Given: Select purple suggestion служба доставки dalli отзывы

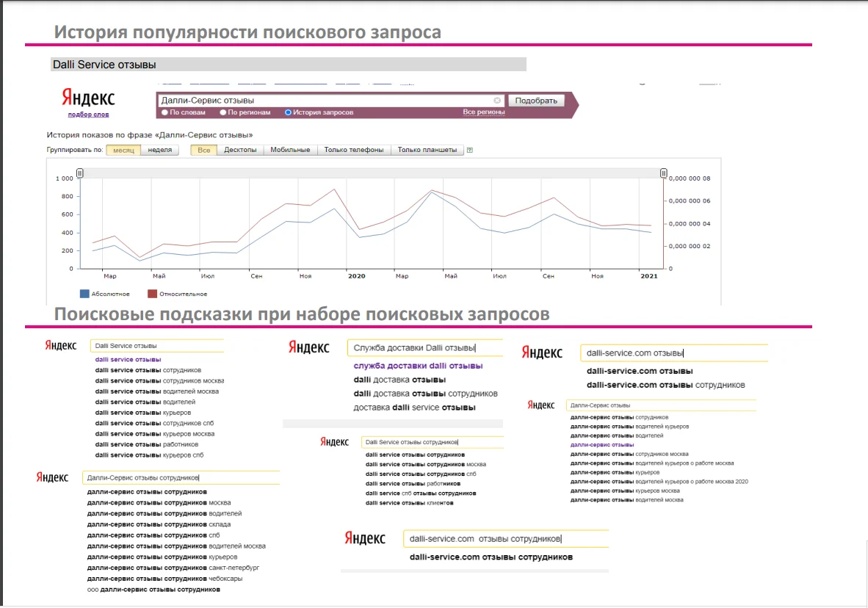Looking at the screenshot, I should tap(418, 366).
